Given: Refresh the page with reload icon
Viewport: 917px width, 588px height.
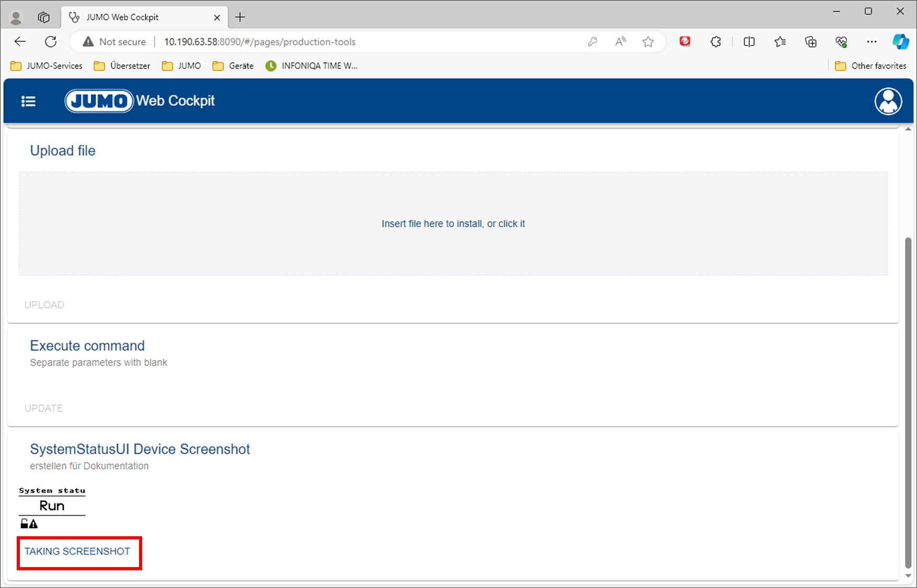Looking at the screenshot, I should click(51, 42).
